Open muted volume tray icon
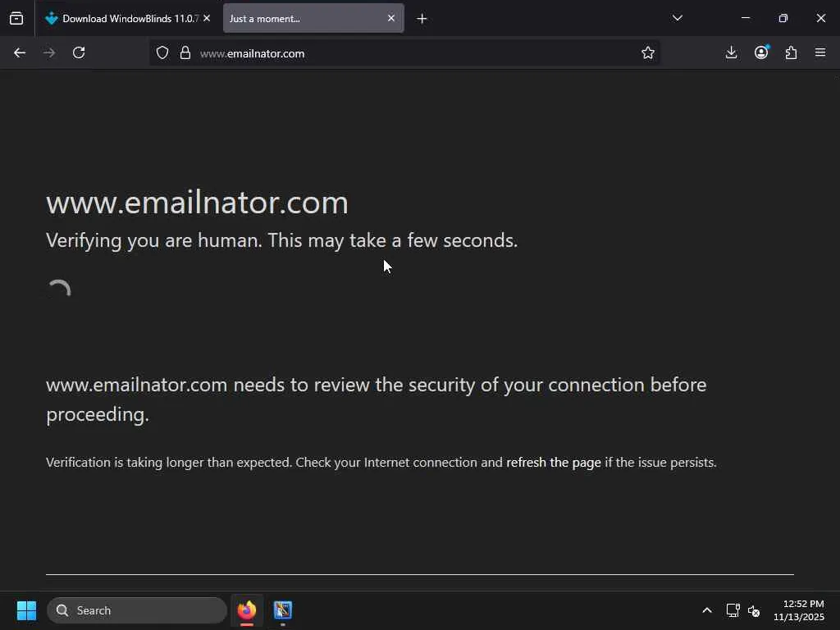This screenshot has height=630, width=840. (x=754, y=610)
